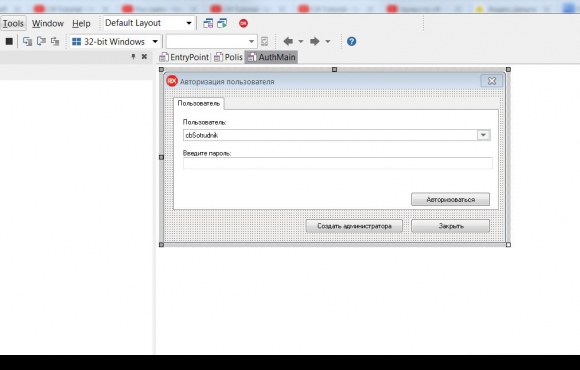The height and width of the screenshot is (370, 580).
Task: Expand the Back history dropdown arrow
Action: click(x=301, y=41)
